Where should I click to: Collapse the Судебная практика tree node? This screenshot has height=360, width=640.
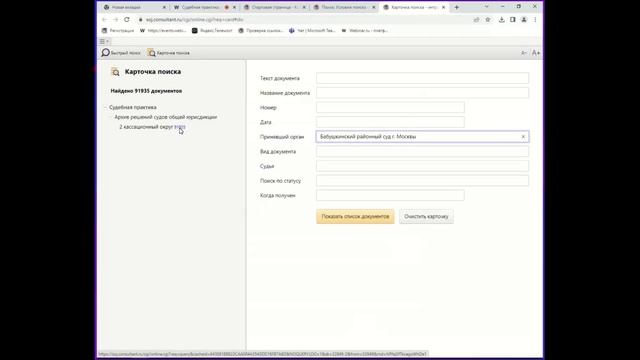[x=105, y=107]
